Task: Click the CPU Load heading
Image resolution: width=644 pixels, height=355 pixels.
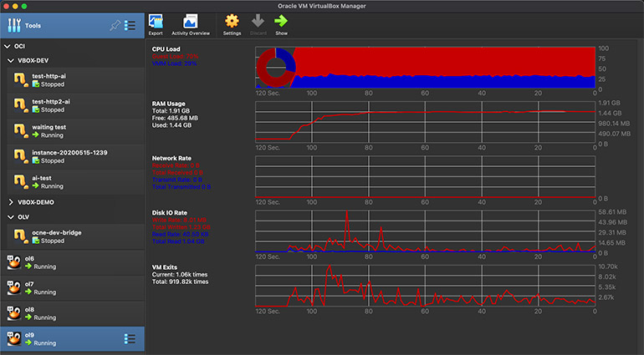Action: point(166,49)
